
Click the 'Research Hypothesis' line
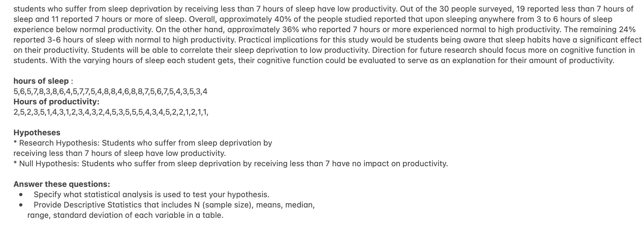point(143,143)
